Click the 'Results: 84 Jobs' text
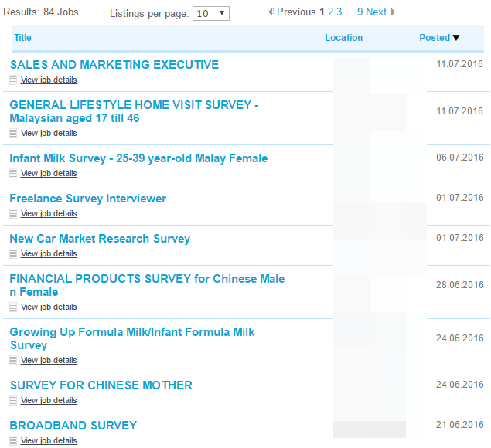Viewport: 491px width, 448px height. [x=41, y=12]
